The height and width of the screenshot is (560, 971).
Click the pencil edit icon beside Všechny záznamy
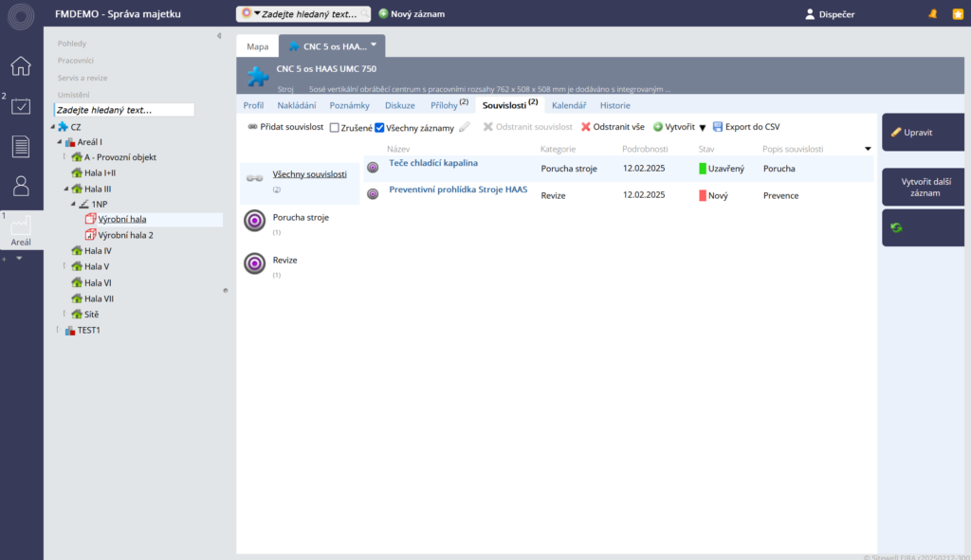[x=465, y=127]
